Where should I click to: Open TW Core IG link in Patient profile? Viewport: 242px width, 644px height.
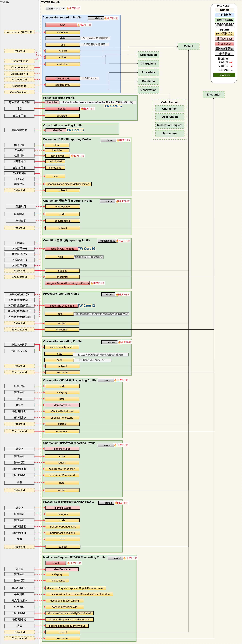[x=113, y=106]
